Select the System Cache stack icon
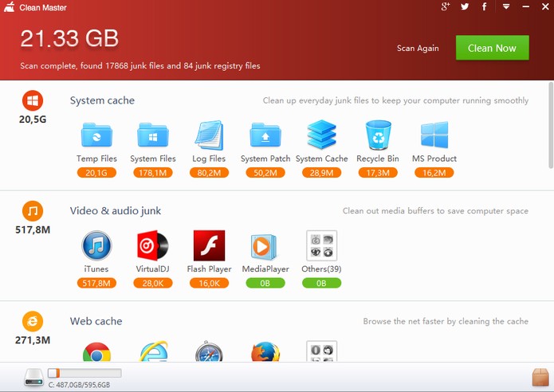Screen dimensions: 554x392 pos(321,134)
